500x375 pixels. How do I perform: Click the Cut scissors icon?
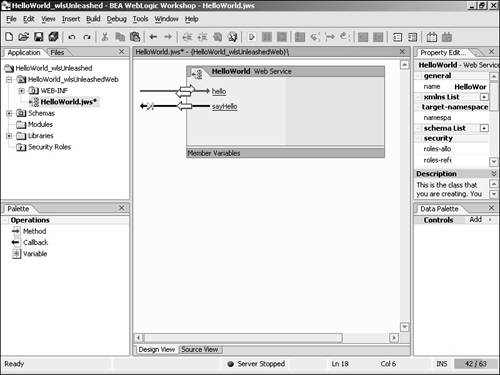click(x=105, y=37)
